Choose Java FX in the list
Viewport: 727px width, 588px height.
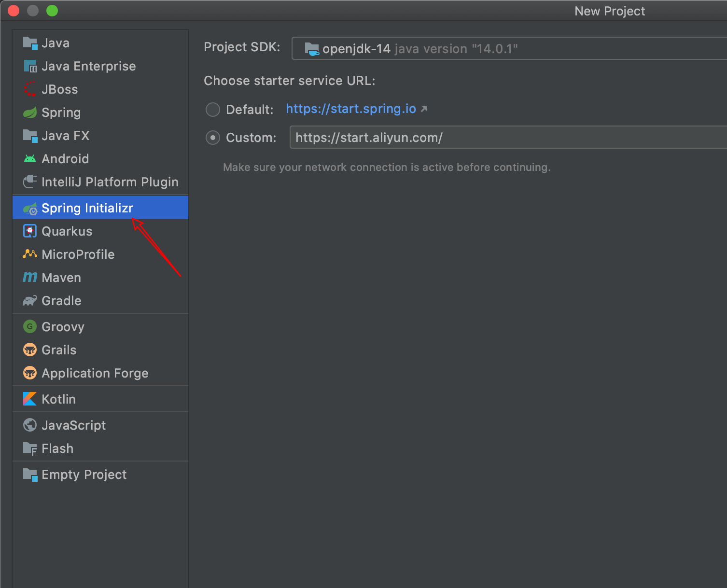(100, 136)
